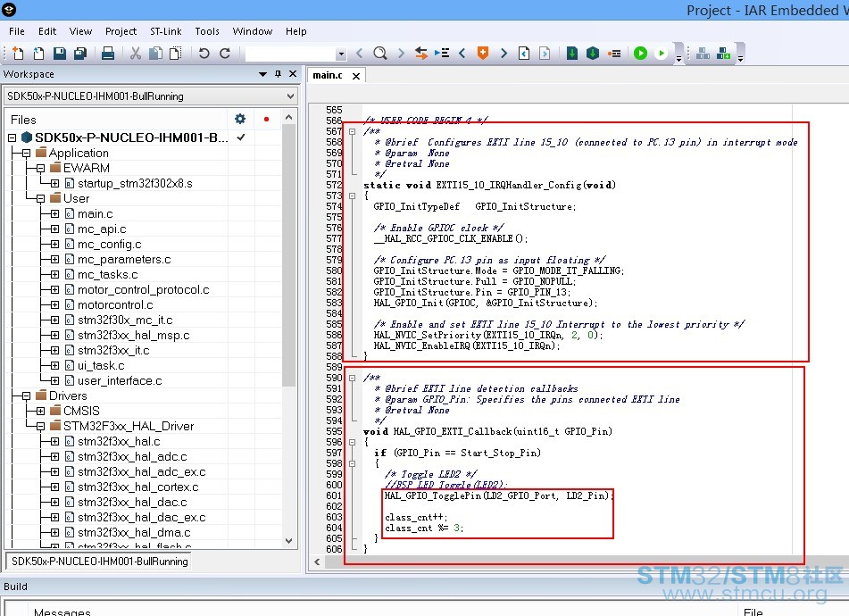
Task: Collapse the EWARM folder
Action: click(40, 169)
